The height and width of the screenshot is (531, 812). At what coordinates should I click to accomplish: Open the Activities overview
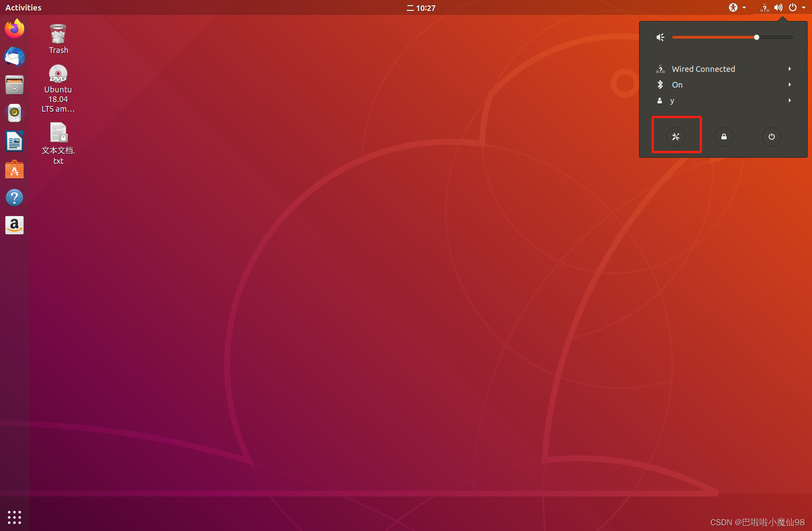[x=23, y=7]
